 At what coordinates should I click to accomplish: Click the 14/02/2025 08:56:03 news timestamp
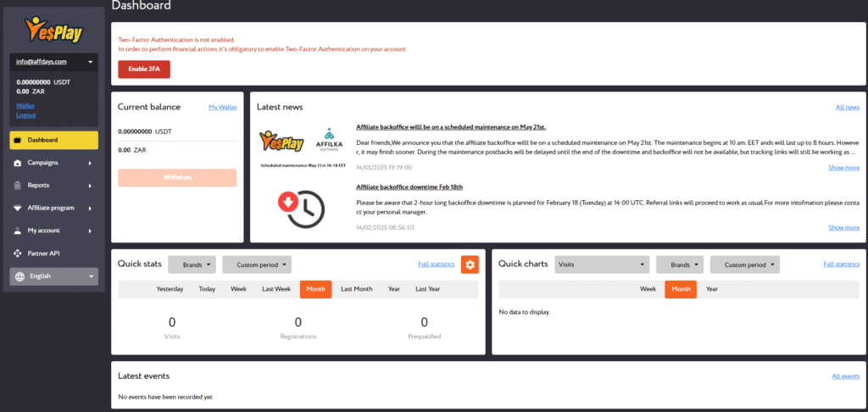pyautogui.click(x=384, y=227)
